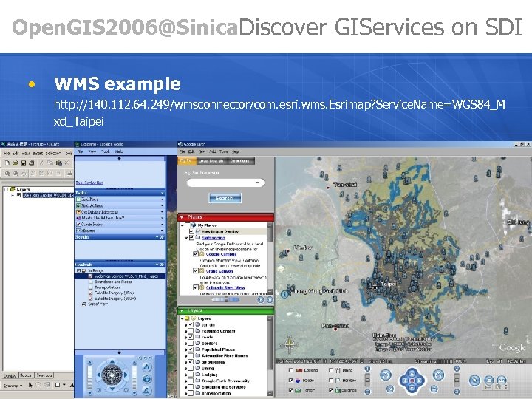
Task: Click the ArcGlobe navigation compass wheel
Action: click(112, 375)
